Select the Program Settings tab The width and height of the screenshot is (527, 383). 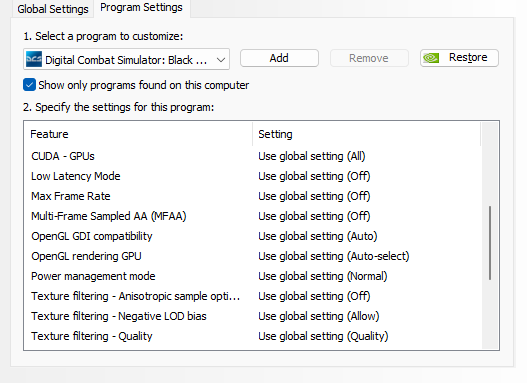141,7
